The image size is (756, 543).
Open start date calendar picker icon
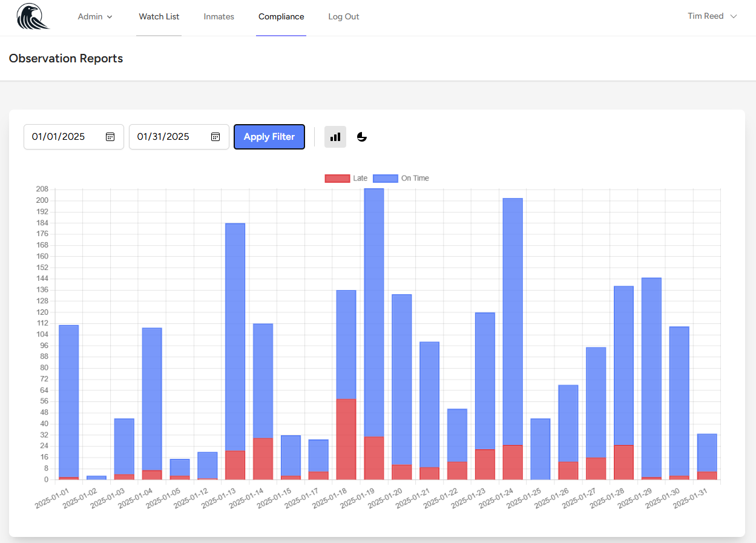tap(110, 137)
